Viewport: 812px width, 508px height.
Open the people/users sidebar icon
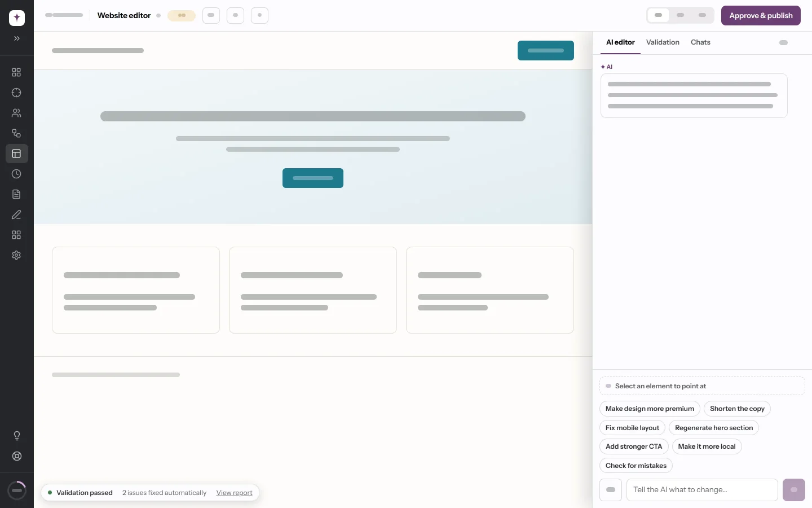click(x=16, y=113)
